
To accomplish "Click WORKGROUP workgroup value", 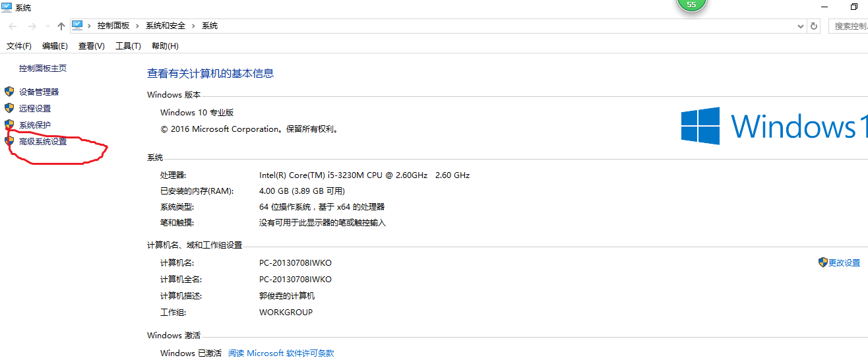I will point(286,312).
